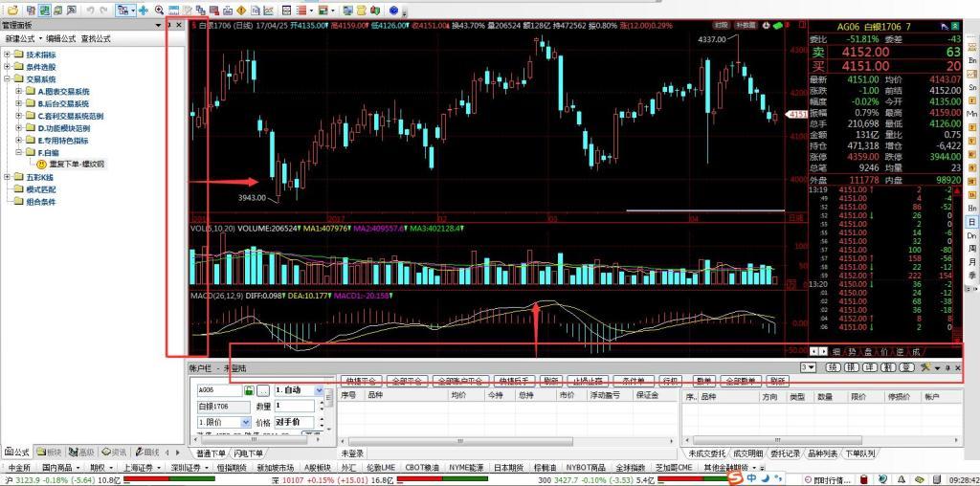Select the blue crosshair cursor tool

(x=143, y=10)
